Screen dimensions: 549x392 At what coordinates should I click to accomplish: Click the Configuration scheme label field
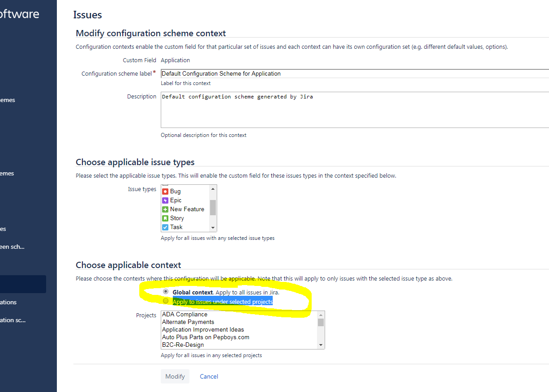click(355, 73)
